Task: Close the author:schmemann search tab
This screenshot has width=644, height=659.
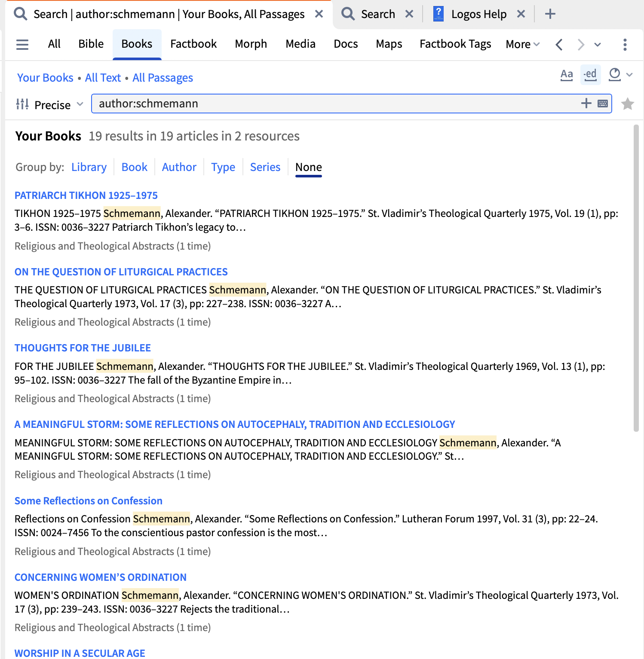Action: click(x=319, y=14)
